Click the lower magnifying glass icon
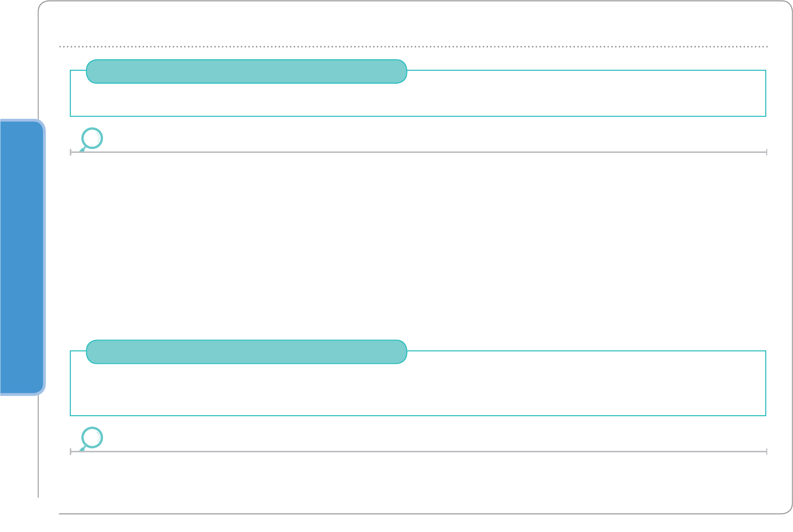The height and width of the screenshot is (532, 793). [92, 437]
